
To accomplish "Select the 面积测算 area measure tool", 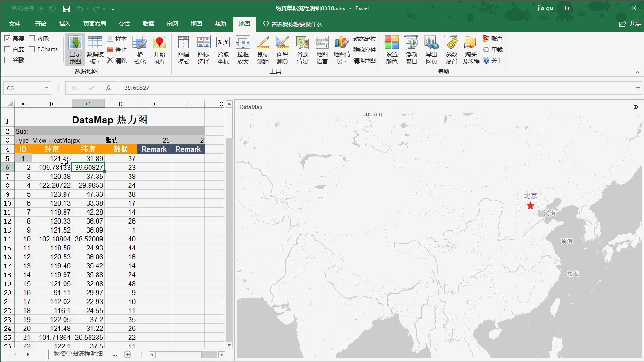I will click(x=283, y=50).
